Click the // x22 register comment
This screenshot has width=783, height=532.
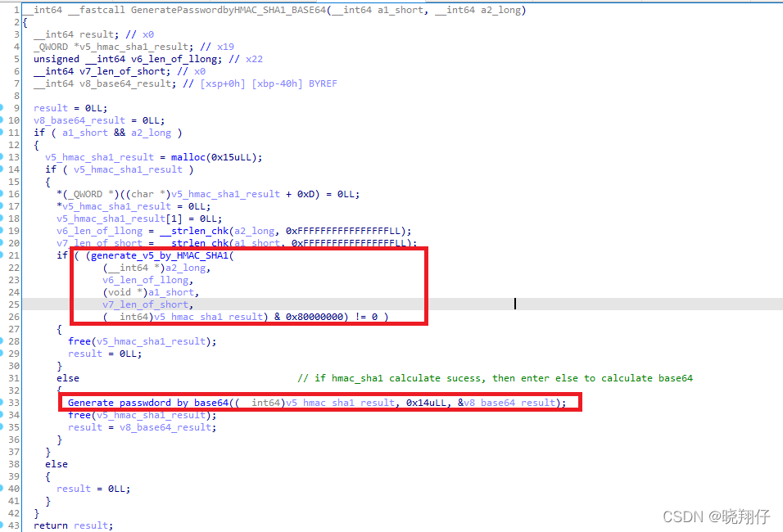pos(246,59)
